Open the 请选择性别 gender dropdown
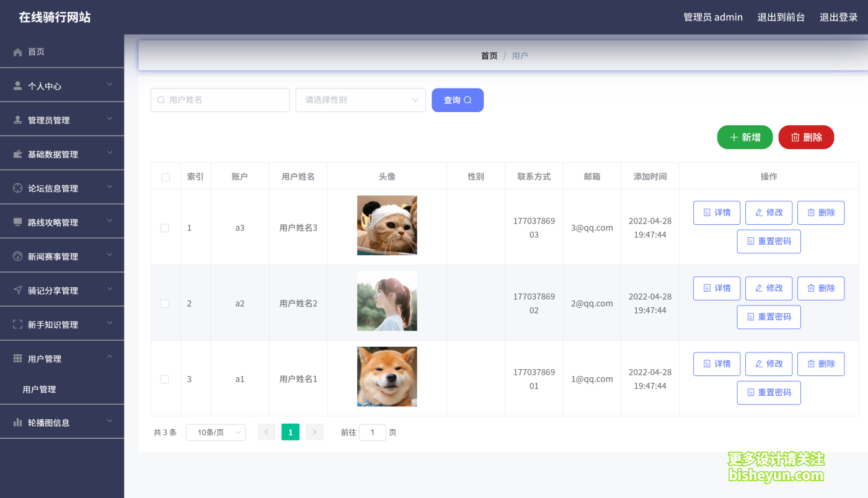Viewport: 868px width, 498px height. pyautogui.click(x=360, y=100)
